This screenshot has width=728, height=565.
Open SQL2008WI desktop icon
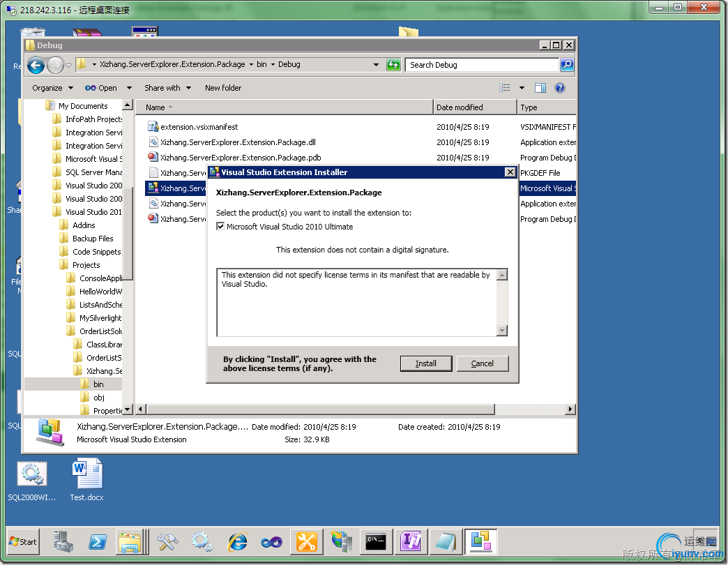tap(31, 480)
